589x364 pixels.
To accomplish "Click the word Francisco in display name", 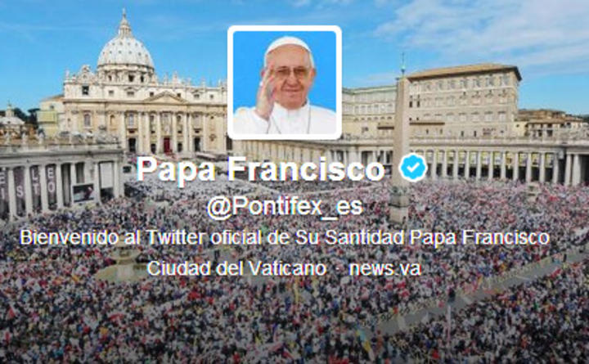I will coord(307,168).
